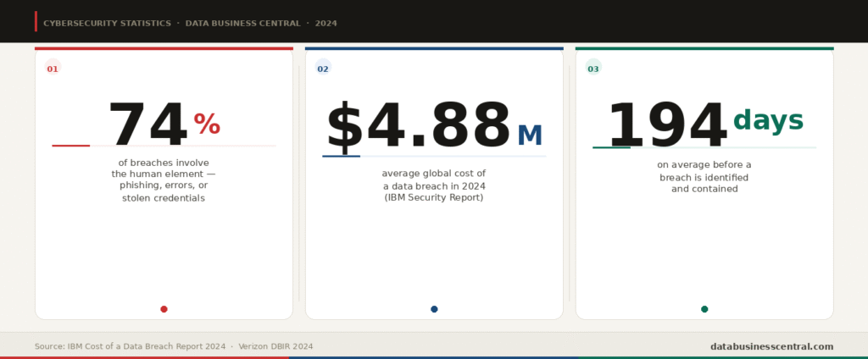Click the blue 02 number badge

[323, 69]
